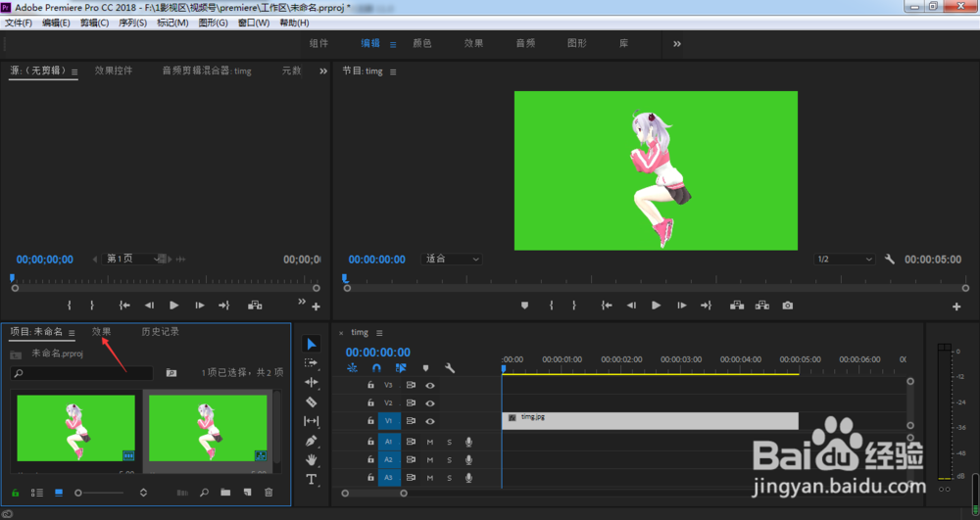Image resolution: width=980 pixels, height=520 pixels.
Task: Step back one frame in Program monitor
Action: [631, 306]
